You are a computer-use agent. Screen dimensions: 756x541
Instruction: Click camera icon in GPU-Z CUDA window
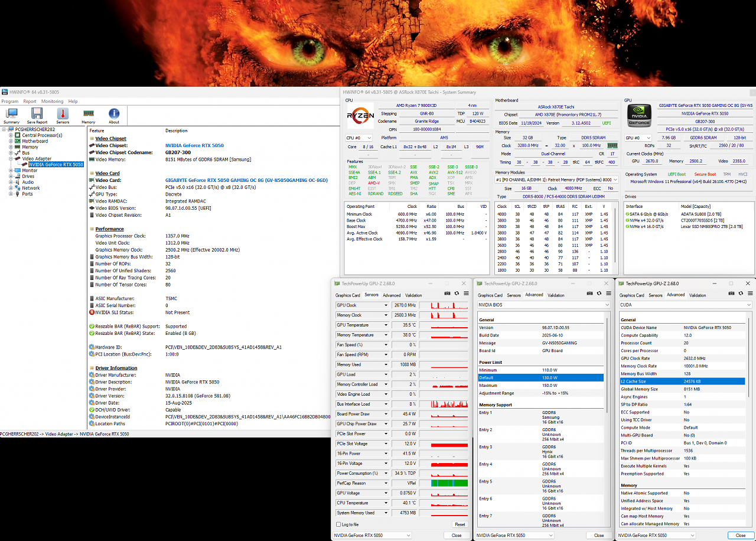coord(732,293)
